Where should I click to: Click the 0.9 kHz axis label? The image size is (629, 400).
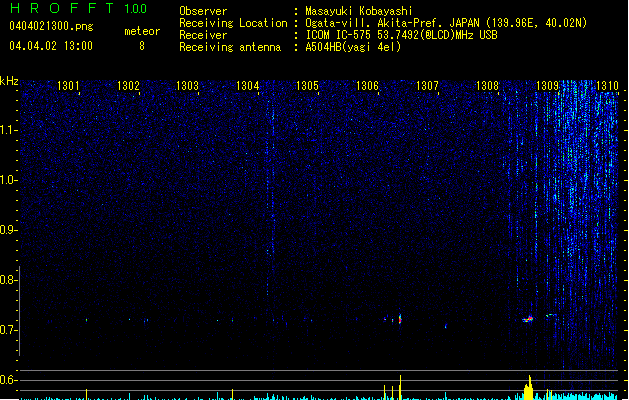[x=8, y=230]
